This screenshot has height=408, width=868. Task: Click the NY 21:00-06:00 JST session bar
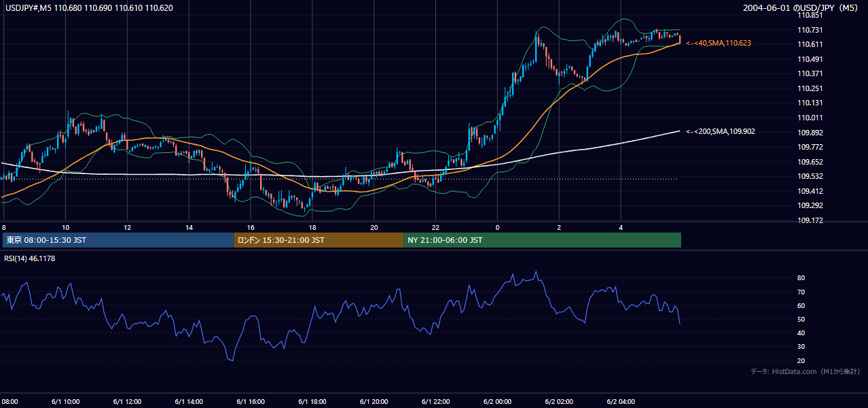coord(542,240)
